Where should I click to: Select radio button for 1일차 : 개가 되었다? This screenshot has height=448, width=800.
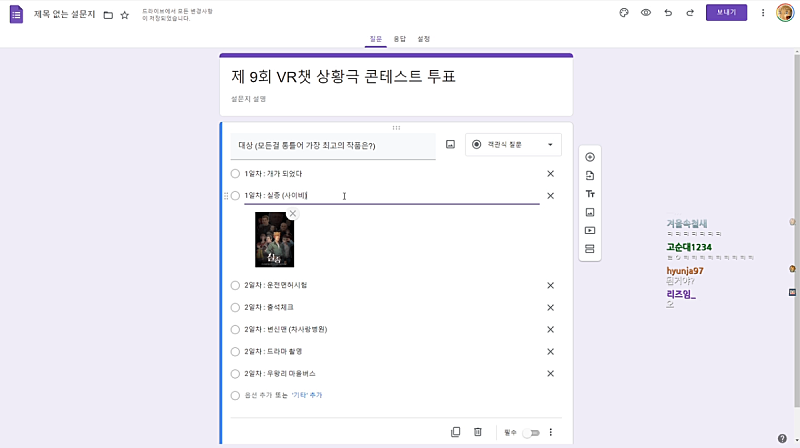click(235, 173)
